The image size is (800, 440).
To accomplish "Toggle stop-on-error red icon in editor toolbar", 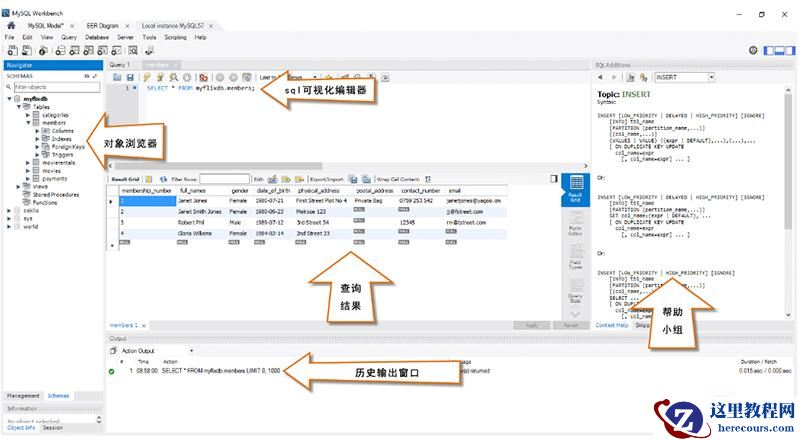I will point(204,78).
